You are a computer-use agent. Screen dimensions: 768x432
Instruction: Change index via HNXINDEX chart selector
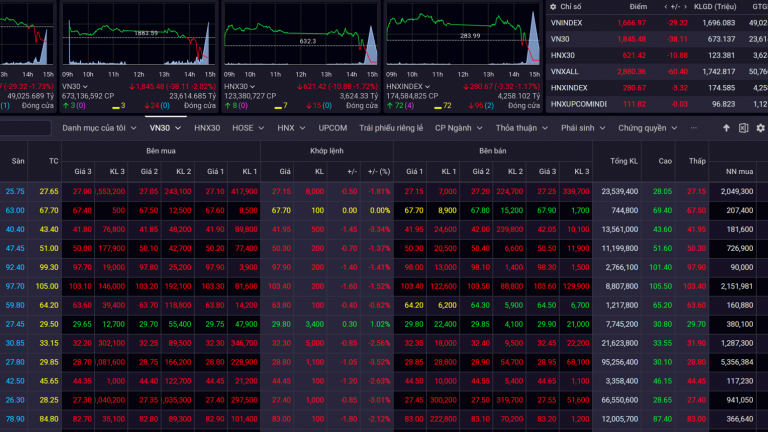[408, 86]
